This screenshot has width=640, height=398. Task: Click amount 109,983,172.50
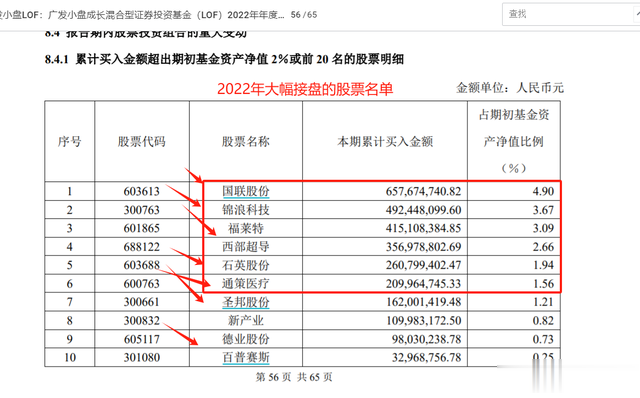pos(423,320)
